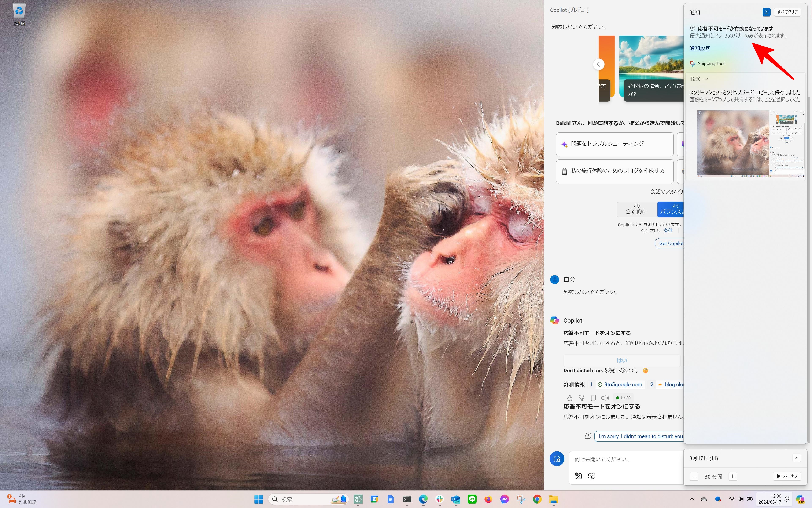812x508 pixels.
Task: Add an image to Copilot prompt
Action: click(579, 476)
